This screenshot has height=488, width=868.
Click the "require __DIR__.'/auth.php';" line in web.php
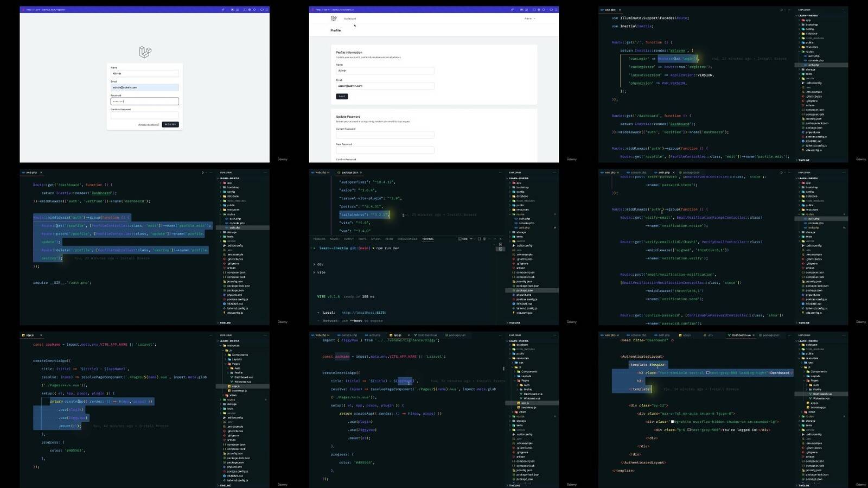pyautogui.click(x=62, y=283)
